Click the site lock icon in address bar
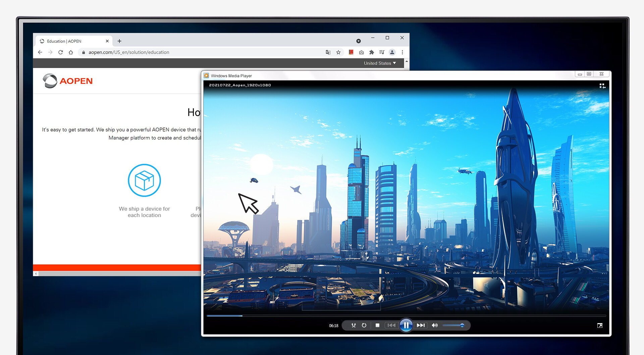 pos(84,52)
